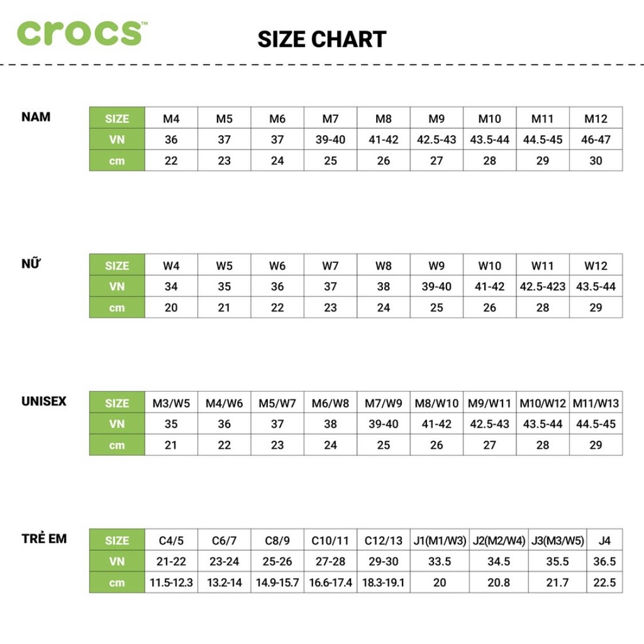Click the UNISEX section label
Screen dimensions: 644x644
[x=43, y=401]
